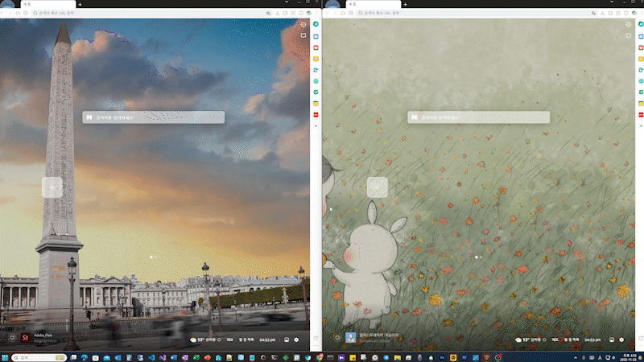The image size is (644, 362).
Task: Select first page dot on left page
Action: point(151,257)
